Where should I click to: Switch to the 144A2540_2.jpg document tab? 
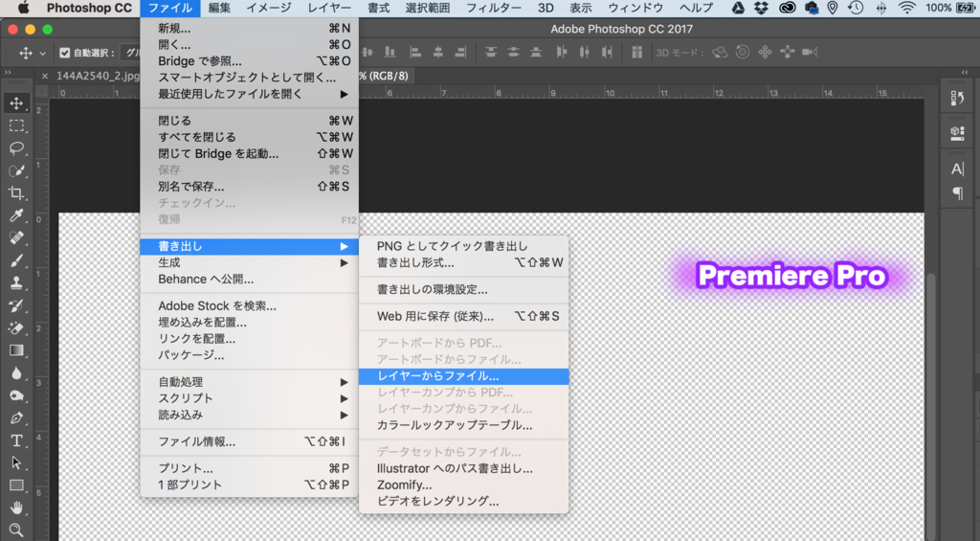coord(99,76)
